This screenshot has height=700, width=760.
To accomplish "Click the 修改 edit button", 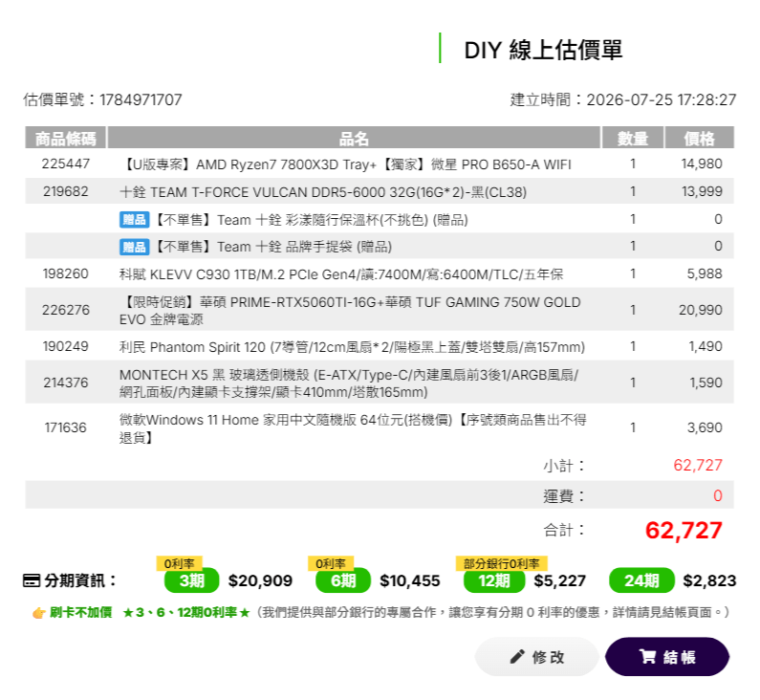I will (536, 656).
